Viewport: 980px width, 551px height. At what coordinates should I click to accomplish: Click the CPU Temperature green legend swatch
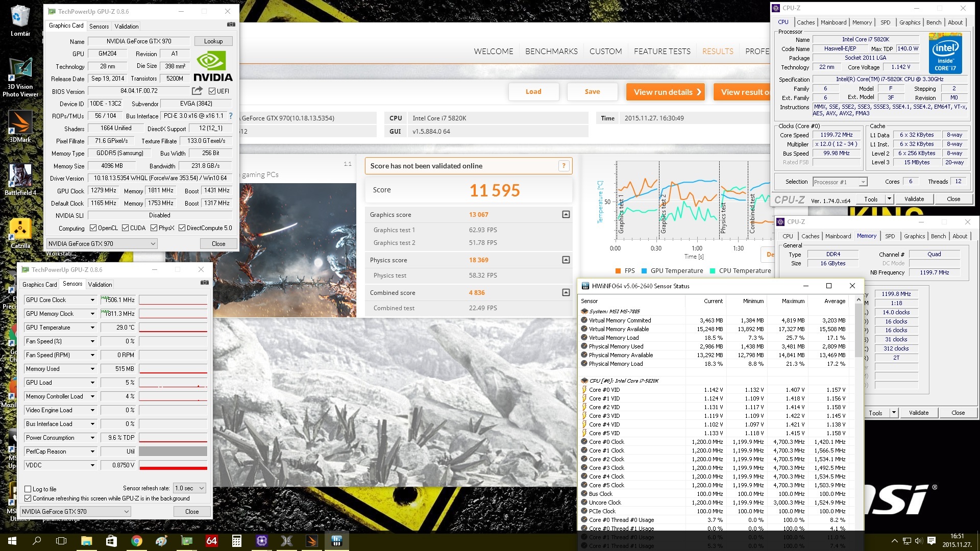coord(713,271)
